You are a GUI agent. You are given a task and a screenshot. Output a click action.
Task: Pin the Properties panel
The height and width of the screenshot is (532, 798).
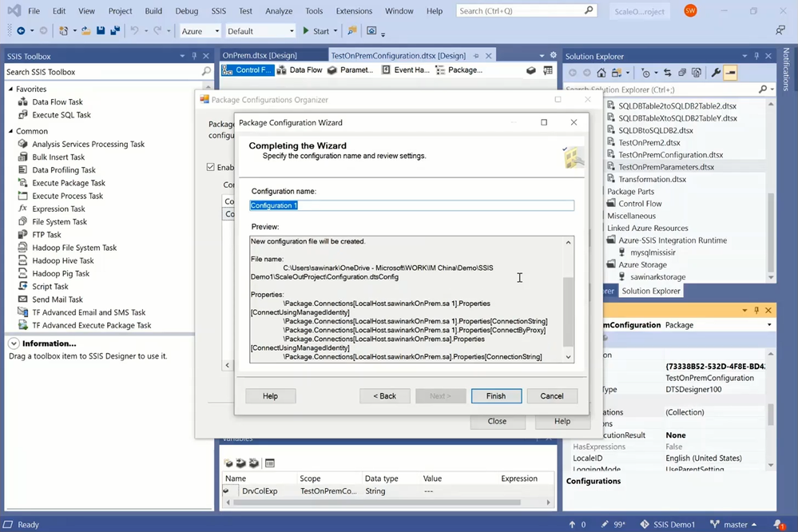click(x=756, y=310)
